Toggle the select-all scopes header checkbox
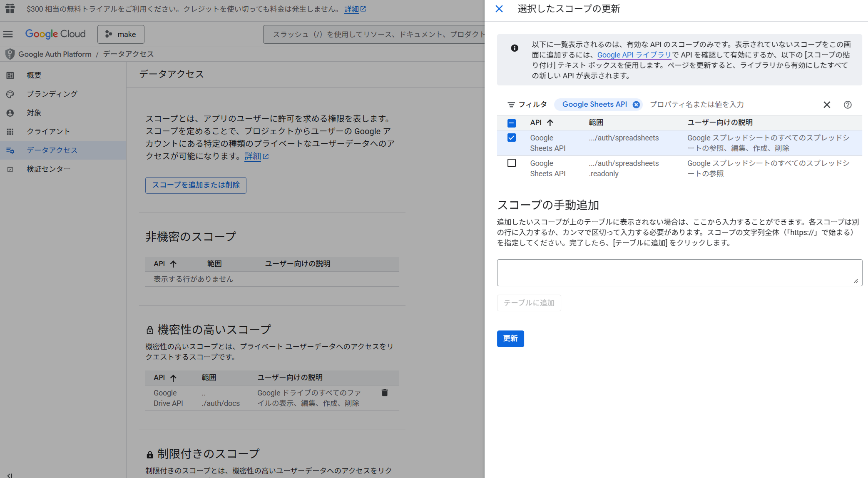 point(512,123)
